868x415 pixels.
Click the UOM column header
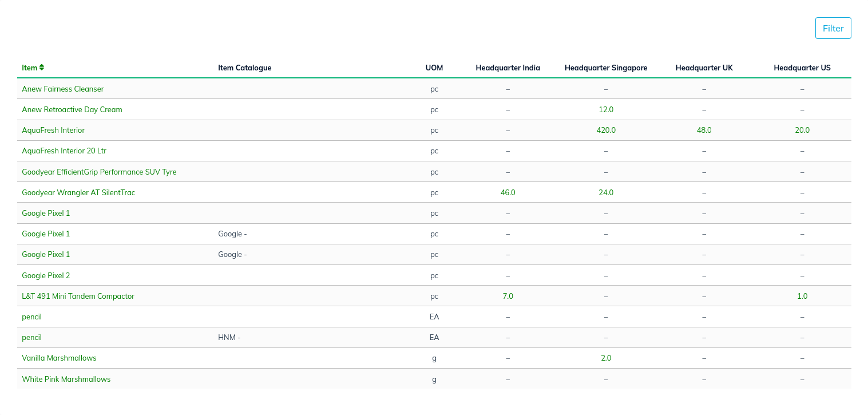click(434, 68)
